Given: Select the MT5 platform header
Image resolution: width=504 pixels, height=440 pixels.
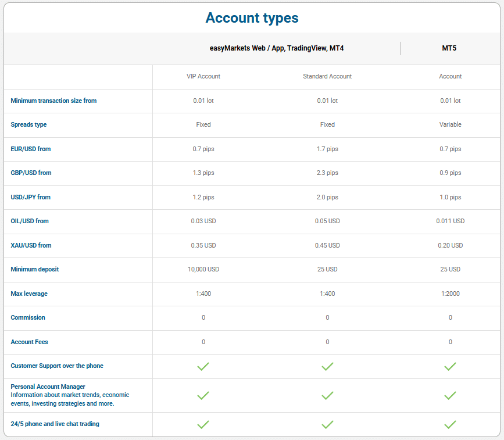Looking at the screenshot, I should coord(449,48).
